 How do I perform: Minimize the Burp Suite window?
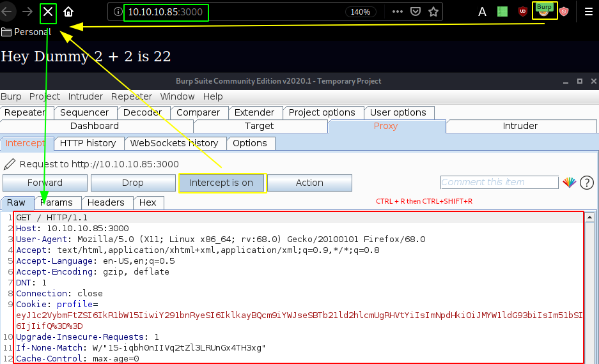(566, 81)
